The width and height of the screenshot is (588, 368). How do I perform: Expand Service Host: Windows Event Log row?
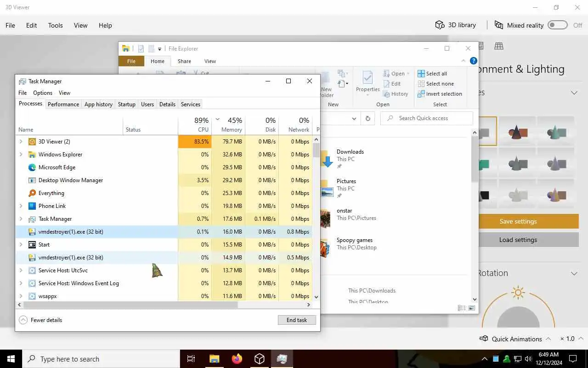tap(21, 283)
